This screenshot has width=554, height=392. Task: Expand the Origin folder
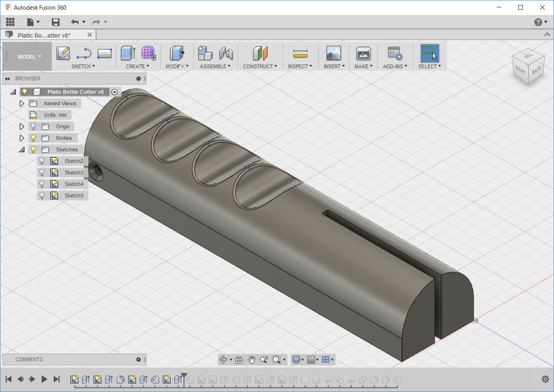pyautogui.click(x=22, y=126)
